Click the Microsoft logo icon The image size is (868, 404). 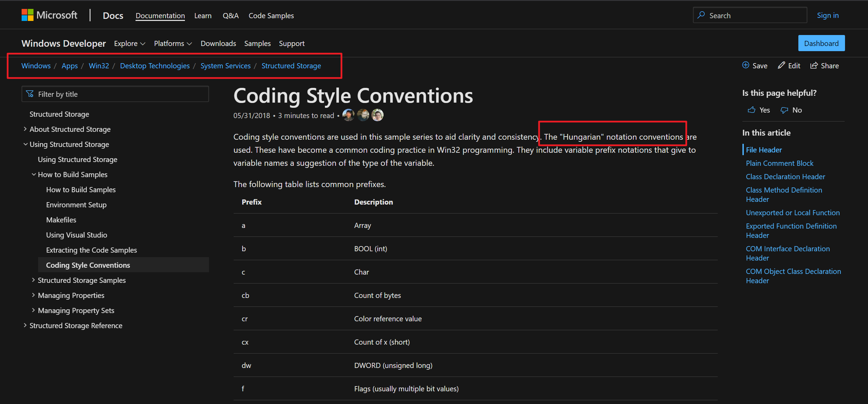(x=27, y=15)
